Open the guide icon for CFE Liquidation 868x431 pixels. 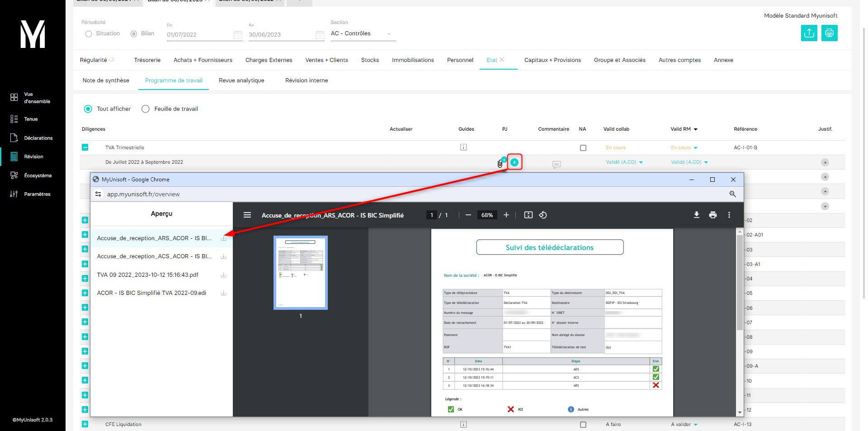tap(463, 424)
